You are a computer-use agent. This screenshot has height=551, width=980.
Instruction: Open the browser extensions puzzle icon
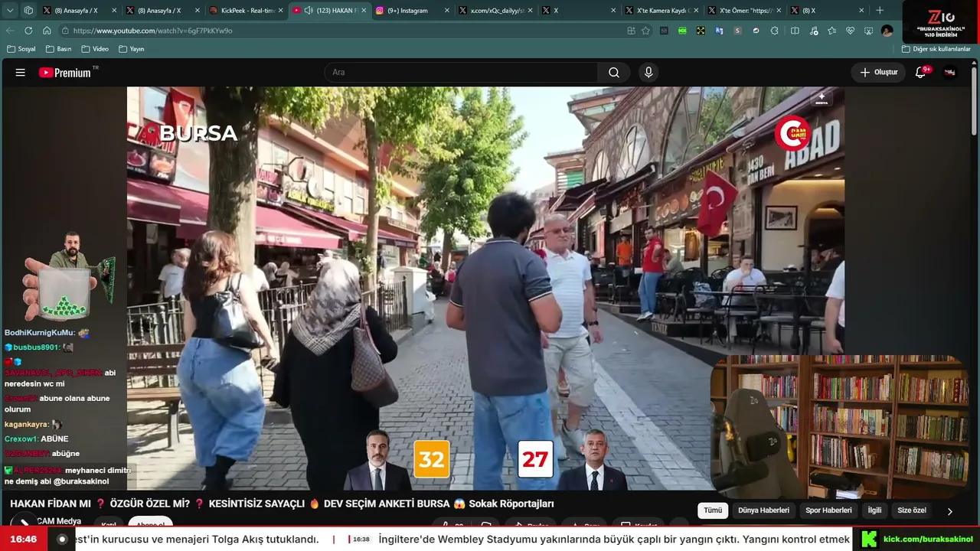click(775, 31)
